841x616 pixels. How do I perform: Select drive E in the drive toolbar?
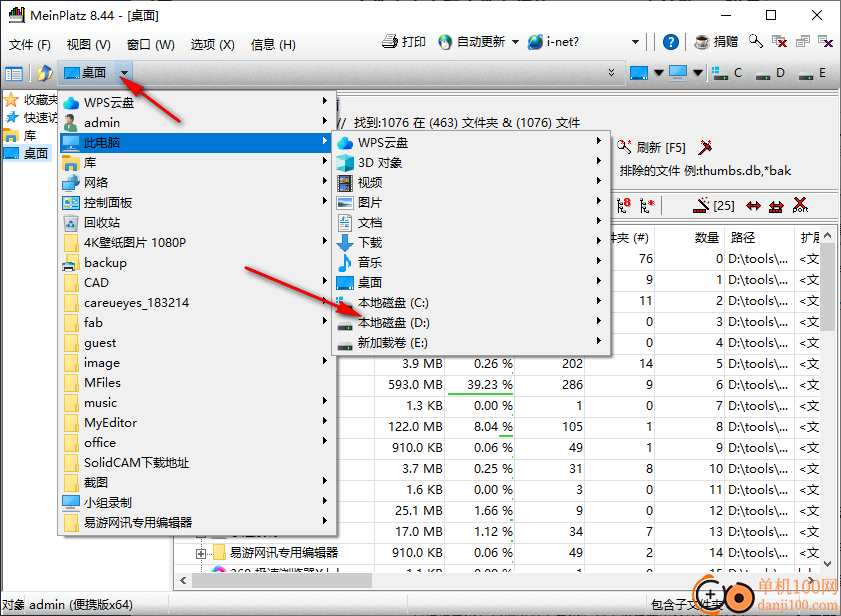pyautogui.click(x=812, y=73)
